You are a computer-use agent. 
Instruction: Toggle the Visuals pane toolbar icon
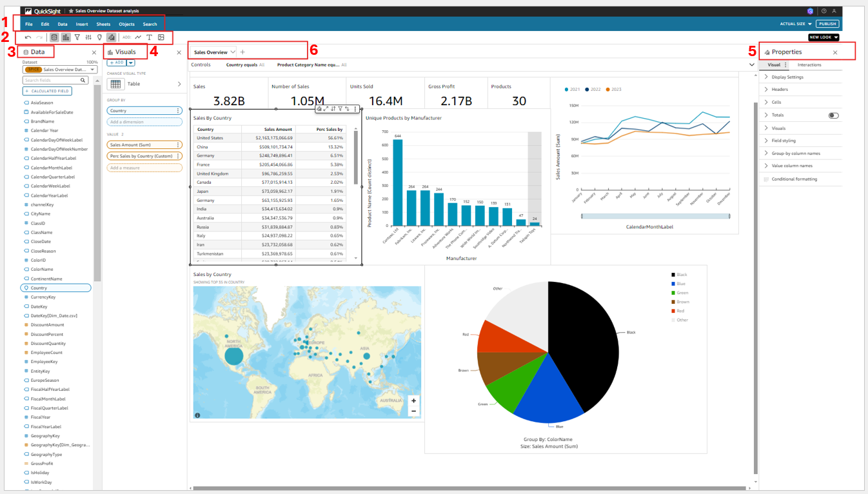tap(66, 37)
